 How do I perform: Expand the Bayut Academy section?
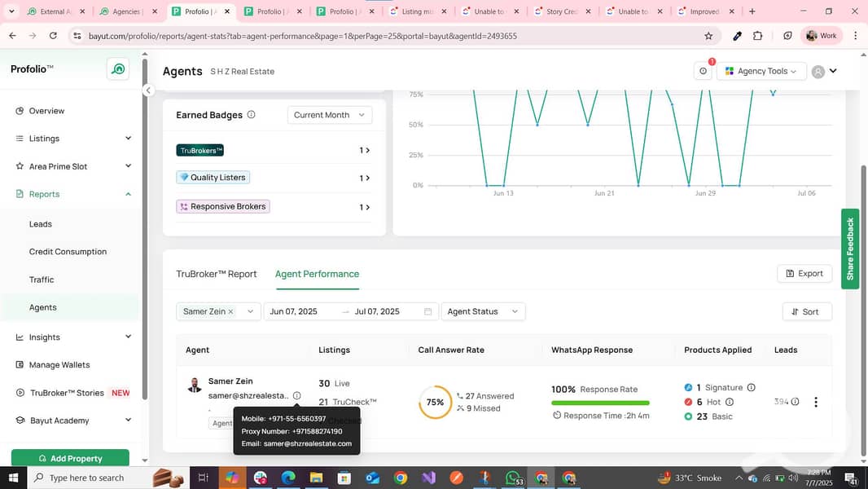[x=129, y=420]
